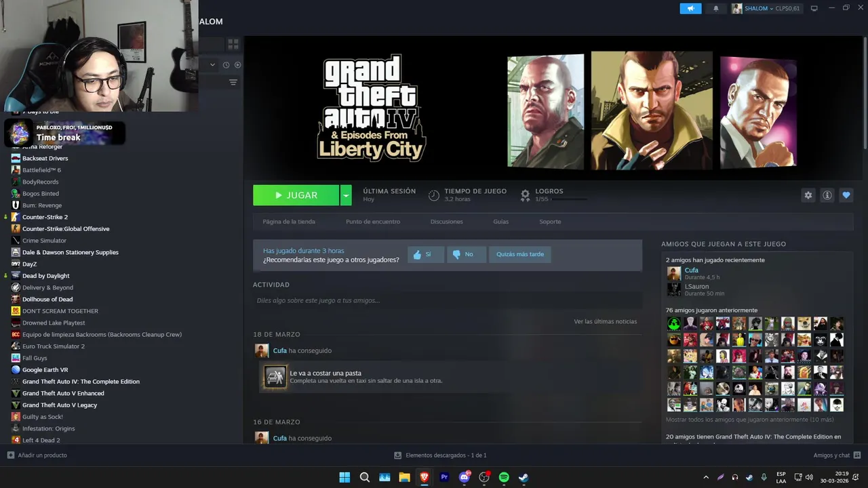Click the Steam announcements megaphone button
The height and width of the screenshot is (488, 868).
point(690,8)
